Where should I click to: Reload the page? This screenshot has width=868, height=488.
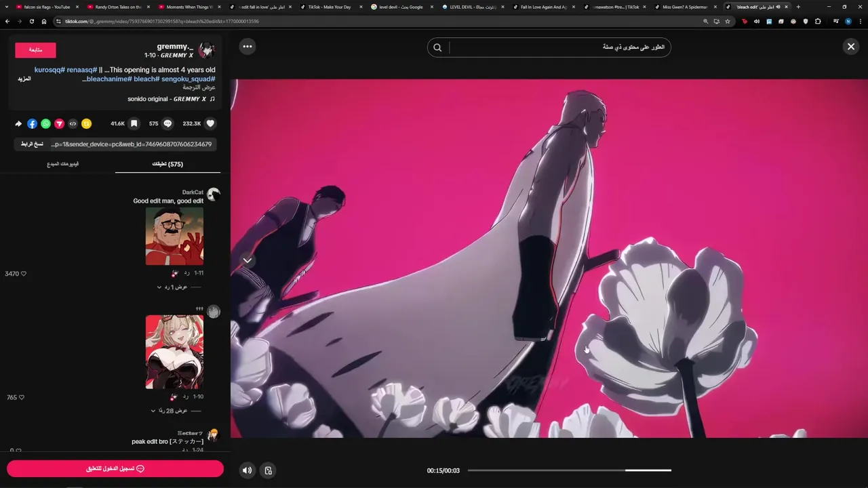click(32, 21)
